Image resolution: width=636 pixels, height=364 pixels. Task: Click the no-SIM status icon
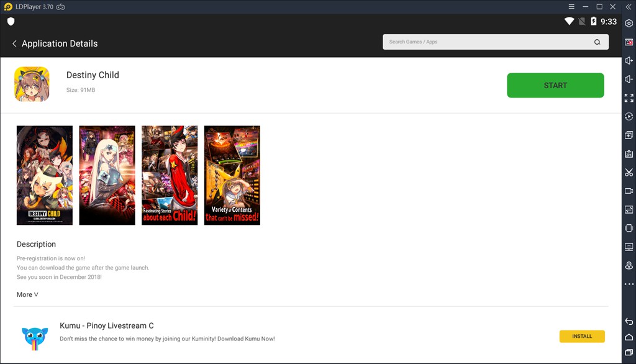coord(581,21)
